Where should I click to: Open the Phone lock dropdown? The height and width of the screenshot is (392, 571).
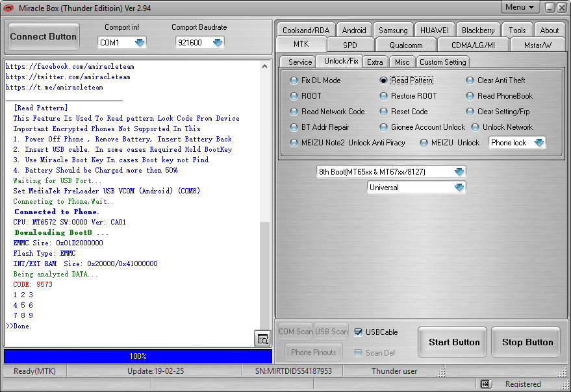click(x=516, y=143)
